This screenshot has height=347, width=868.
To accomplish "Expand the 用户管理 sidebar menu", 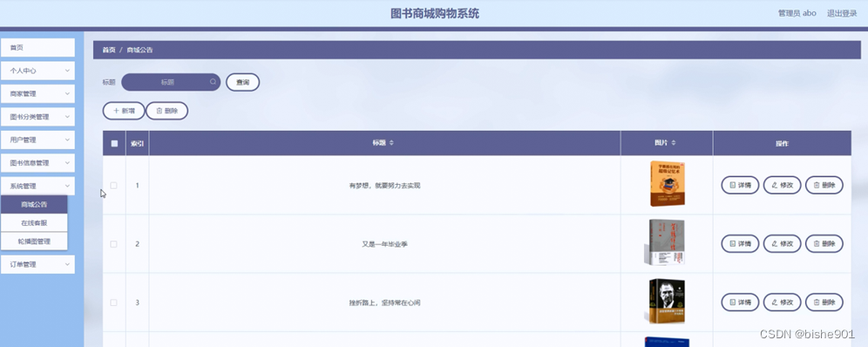I will coord(37,140).
